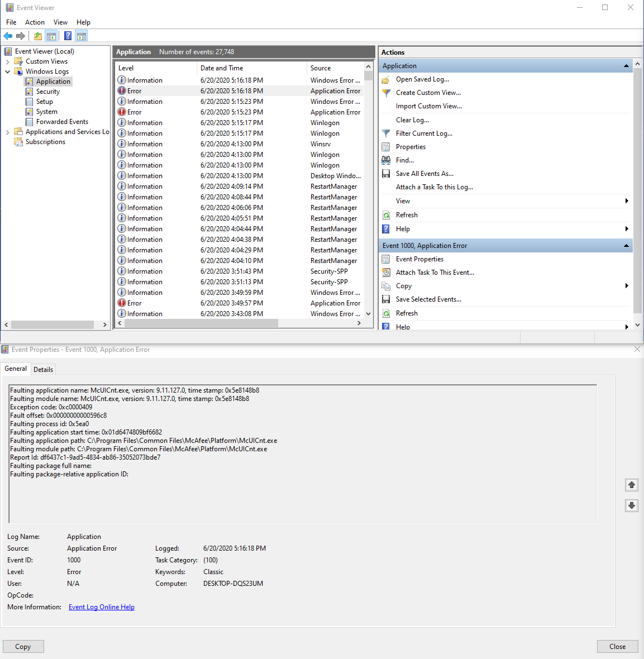Click the Back arrow toolbar icon
Image resolution: width=644 pixels, height=659 pixels.
pos(8,36)
